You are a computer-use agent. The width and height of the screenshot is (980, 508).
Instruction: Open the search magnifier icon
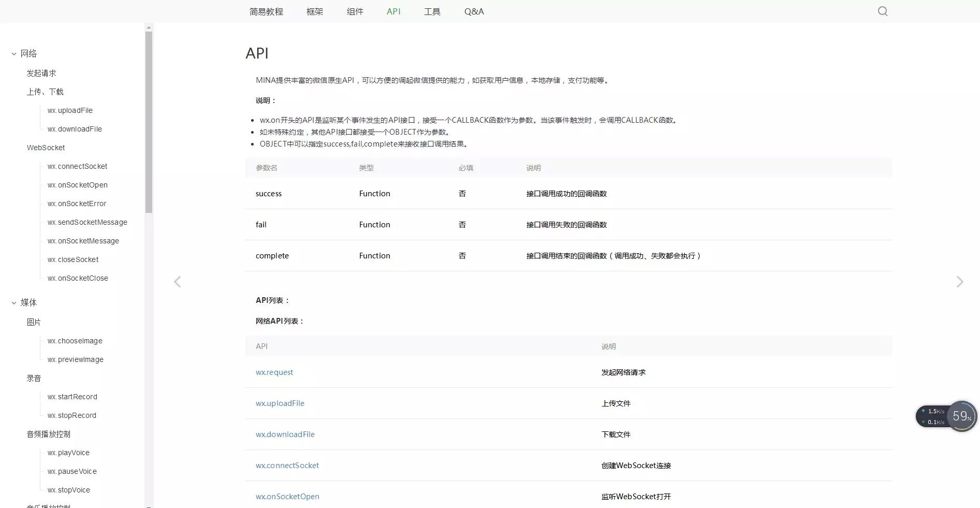tap(883, 11)
